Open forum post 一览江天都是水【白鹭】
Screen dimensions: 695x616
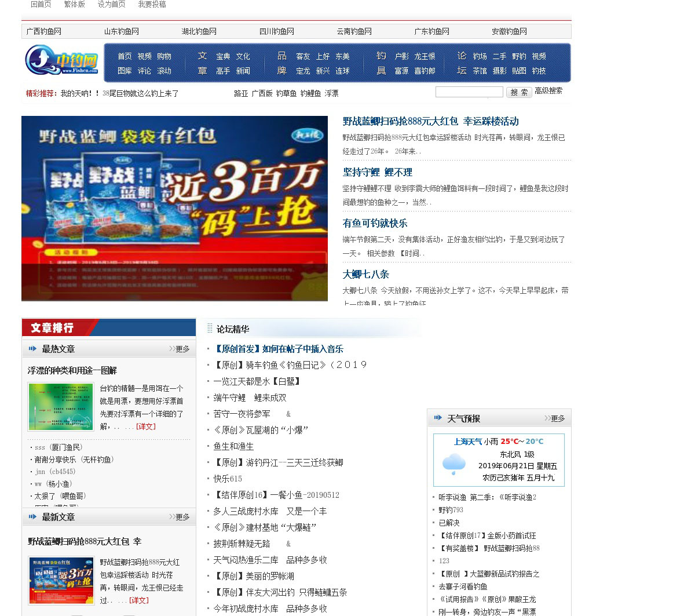pyautogui.click(x=257, y=381)
